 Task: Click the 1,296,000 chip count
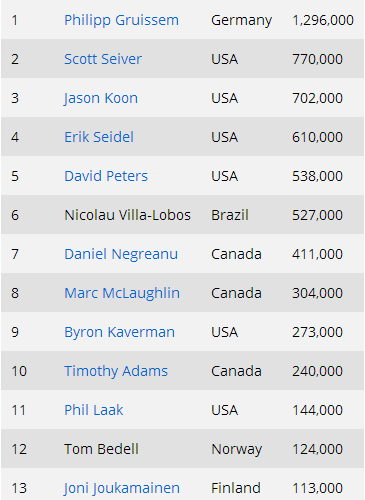tap(323, 20)
